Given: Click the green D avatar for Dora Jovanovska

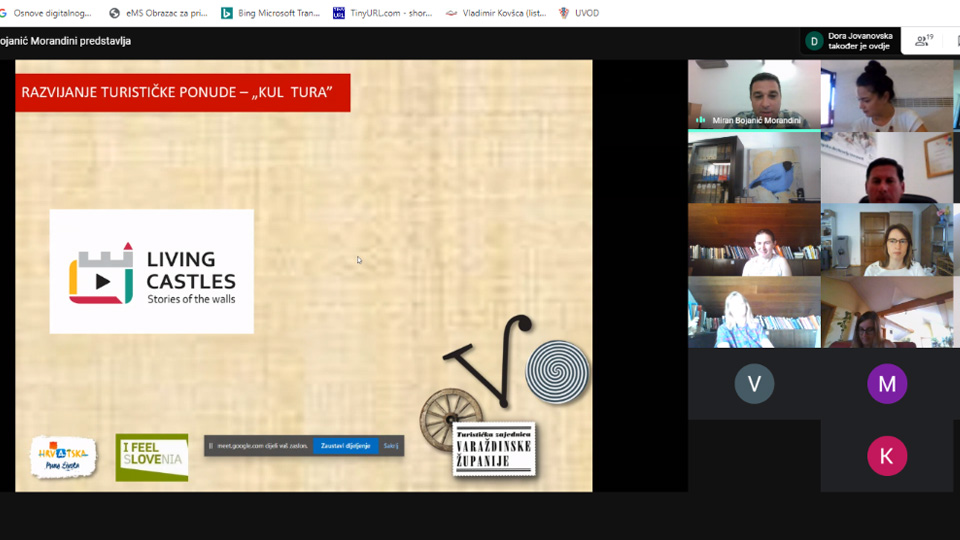Looking at the screenshot, I should [814, 41].
